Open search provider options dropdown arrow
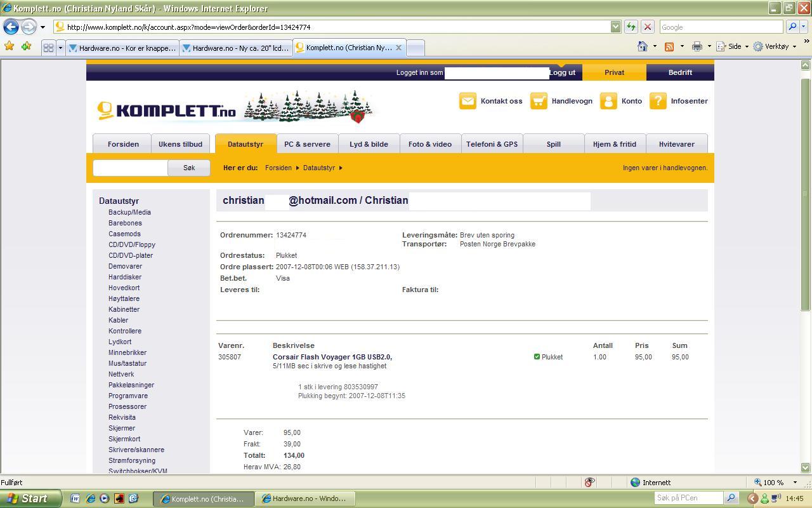The image size is (812, 508). tap(805, 27)
